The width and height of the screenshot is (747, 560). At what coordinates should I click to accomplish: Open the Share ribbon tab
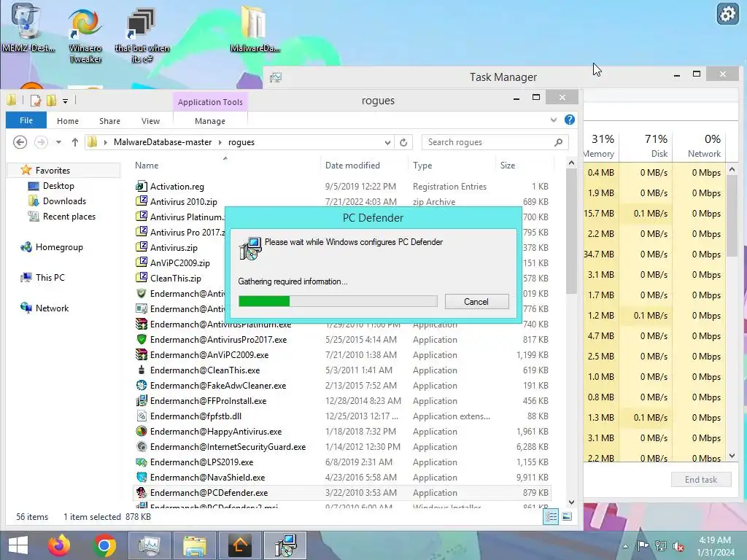[109, 121]
